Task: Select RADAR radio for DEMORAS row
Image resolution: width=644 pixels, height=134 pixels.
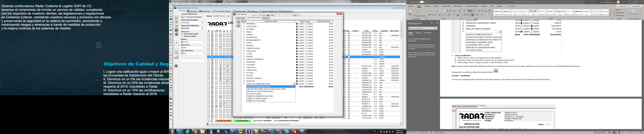Action: coord(306,46)
